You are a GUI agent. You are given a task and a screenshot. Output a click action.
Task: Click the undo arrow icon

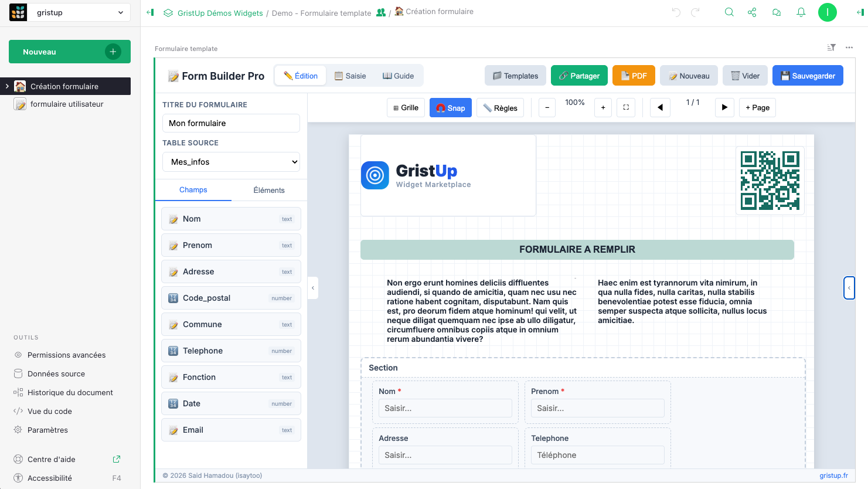tap(676, 12)
